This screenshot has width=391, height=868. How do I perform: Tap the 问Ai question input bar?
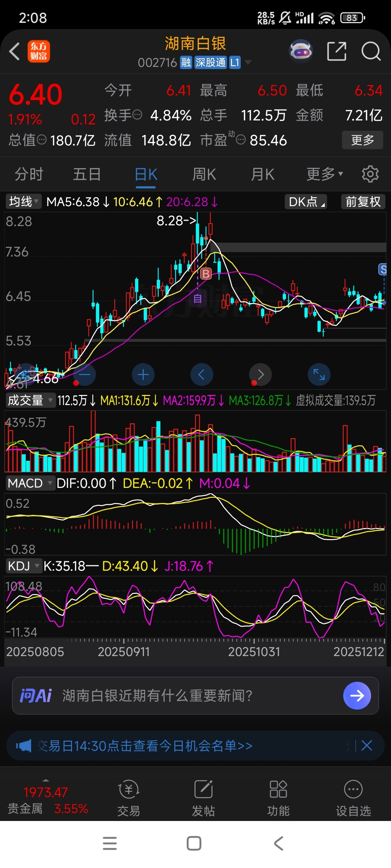click(195, 695)
